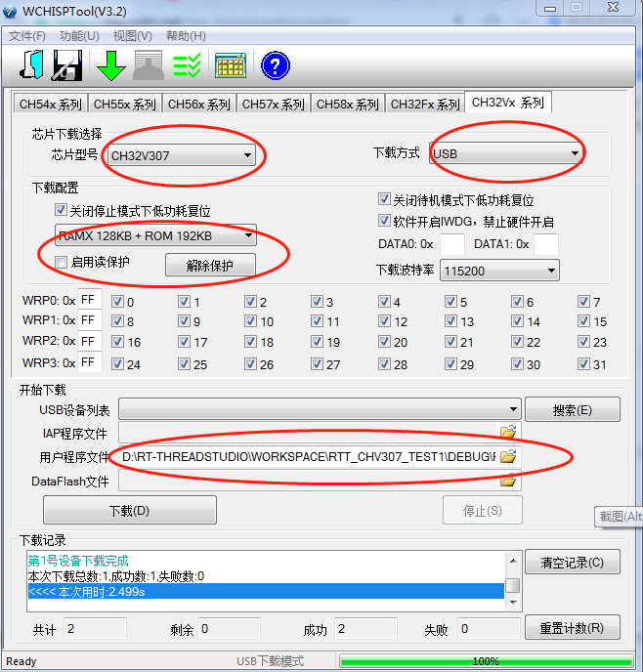Click the open file toolbar icon
The height and width of the screenshot is (672, 643).
click(31, 65)
